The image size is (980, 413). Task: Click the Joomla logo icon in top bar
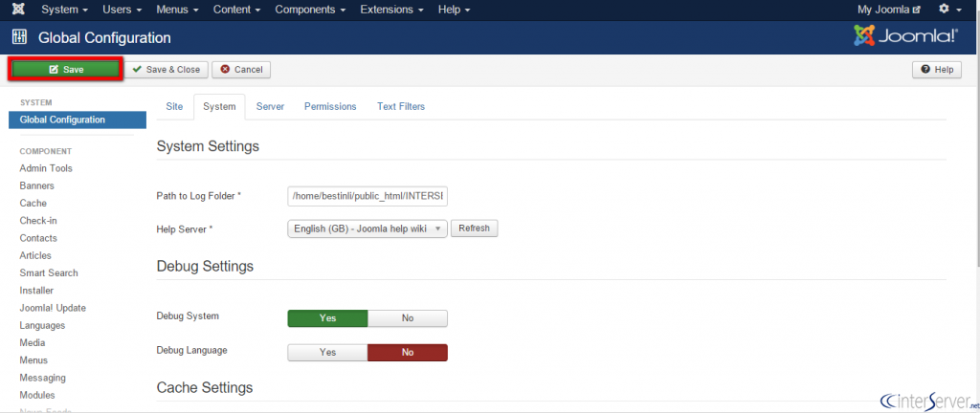click(x=19, y=10)
